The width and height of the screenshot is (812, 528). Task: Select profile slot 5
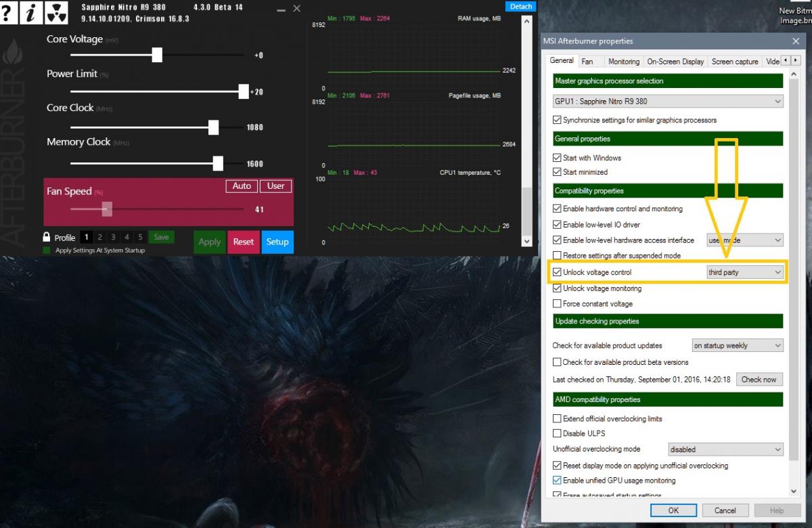pyautogui.click(x=140, y=237)
